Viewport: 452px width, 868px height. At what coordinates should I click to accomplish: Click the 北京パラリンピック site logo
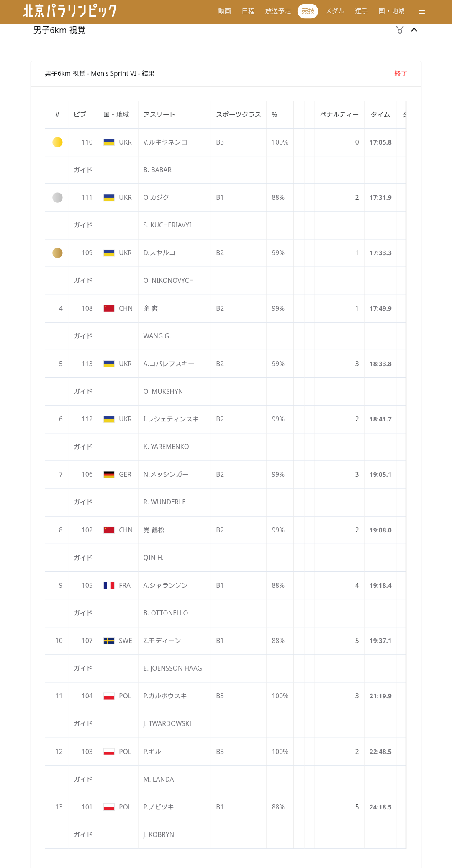[x=70, y=11]
